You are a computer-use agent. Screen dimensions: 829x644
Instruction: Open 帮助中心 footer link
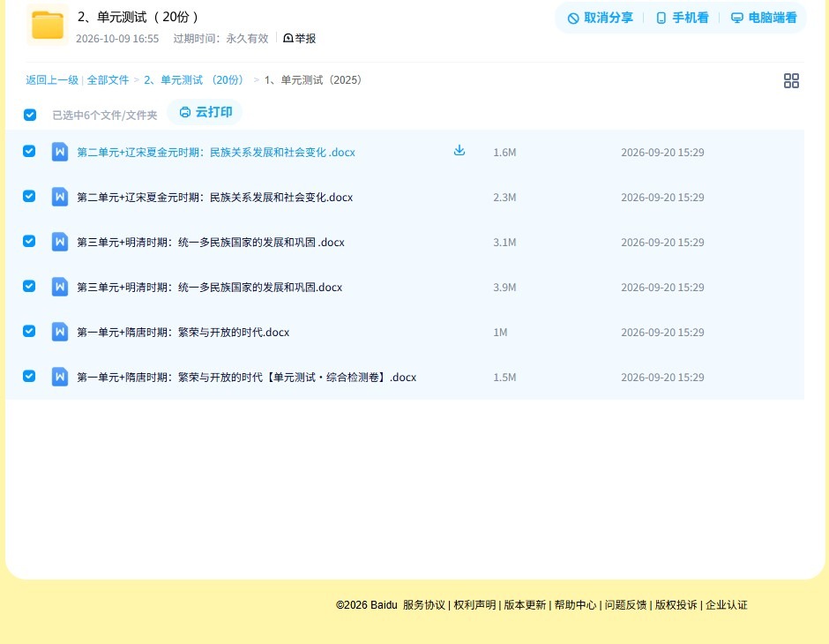click(x=575, y=605)
